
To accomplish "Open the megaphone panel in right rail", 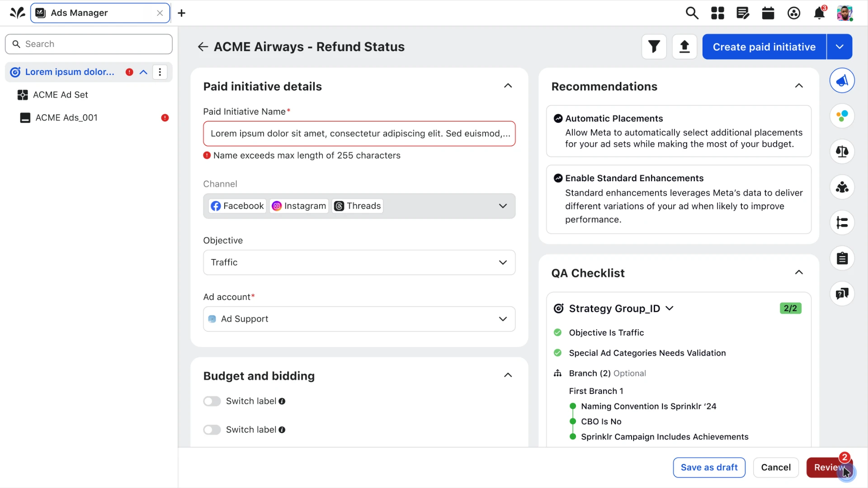I will click(842, 80).
